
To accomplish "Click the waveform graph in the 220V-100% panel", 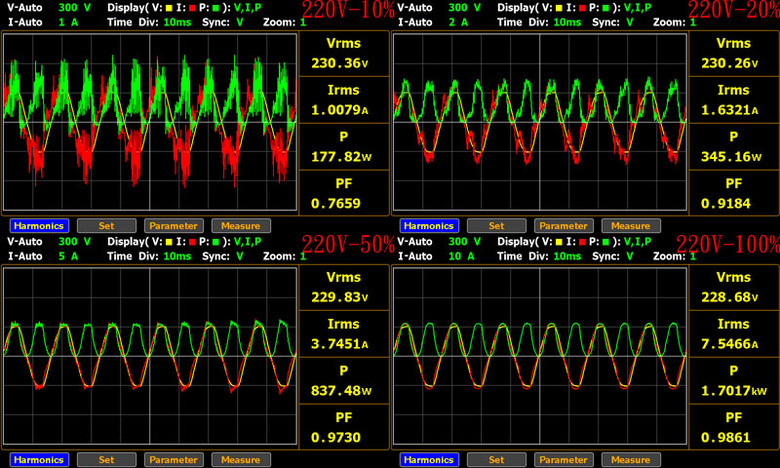I will [x=540, y=356].
